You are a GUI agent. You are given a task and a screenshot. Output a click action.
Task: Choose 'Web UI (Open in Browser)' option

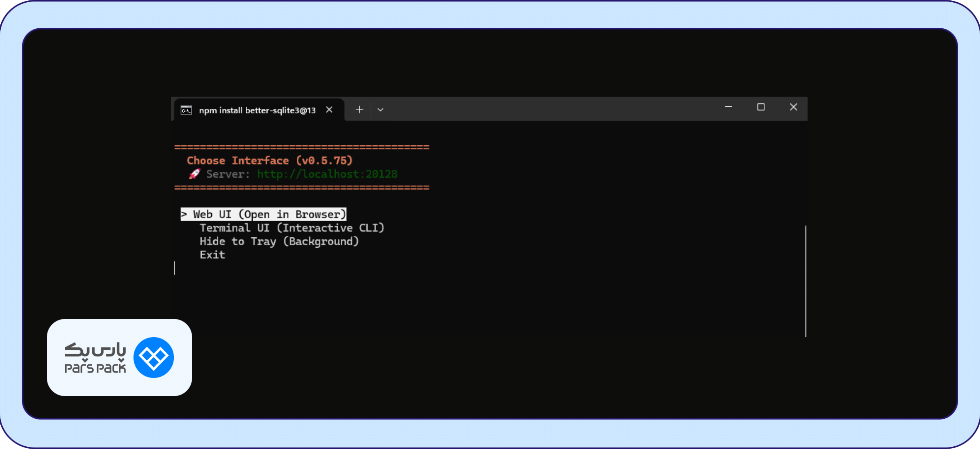click(x=263, y=214)
